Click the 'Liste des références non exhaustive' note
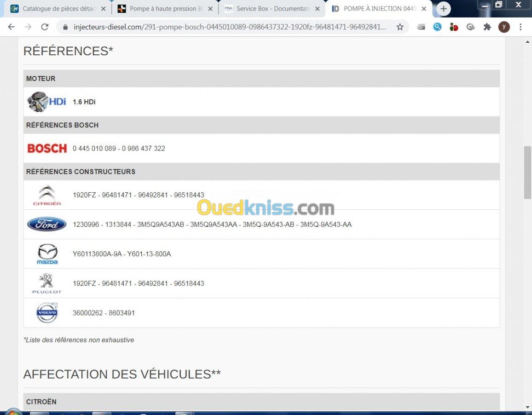Viewport: 532px width, 415px height. (79, 340)
